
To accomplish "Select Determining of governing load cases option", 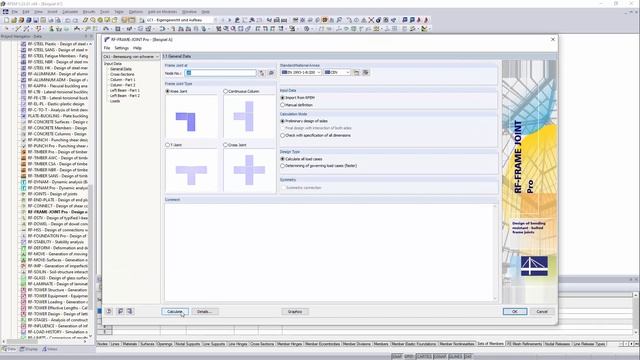I will [282, 166].
